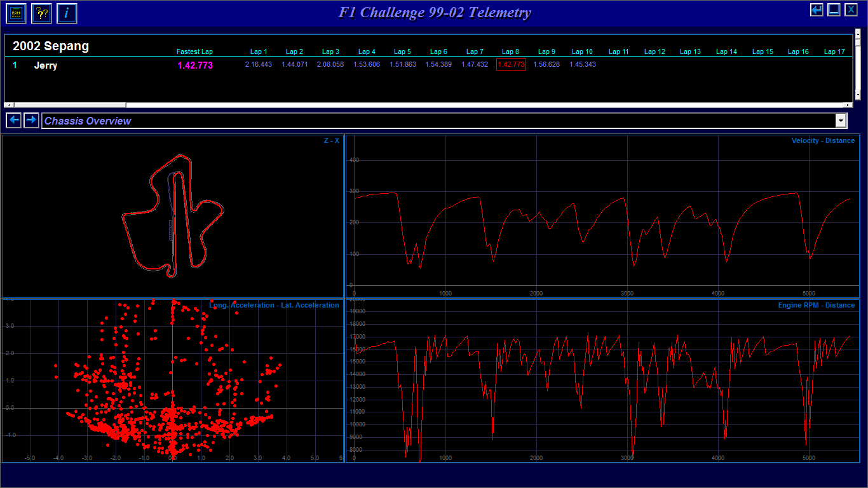Click the 'Lap 5' column header

pyautogui.click(x=402, y=52)
